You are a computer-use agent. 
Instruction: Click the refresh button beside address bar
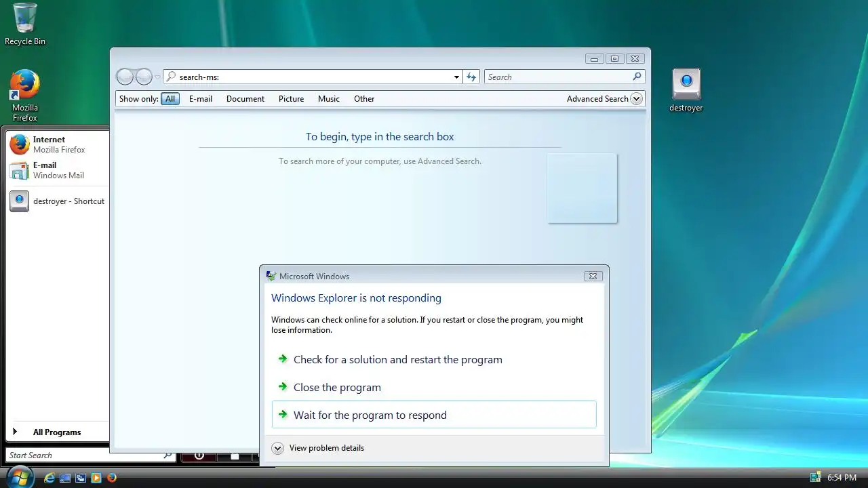point(471,77)
